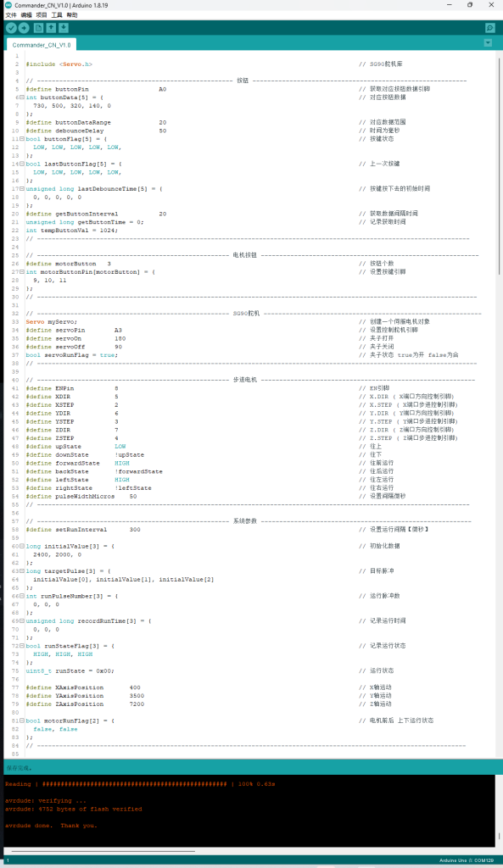Screen dimensions: 503x868
Task: Collapse the motorButtonPin array fold marker
Action: 22,272
